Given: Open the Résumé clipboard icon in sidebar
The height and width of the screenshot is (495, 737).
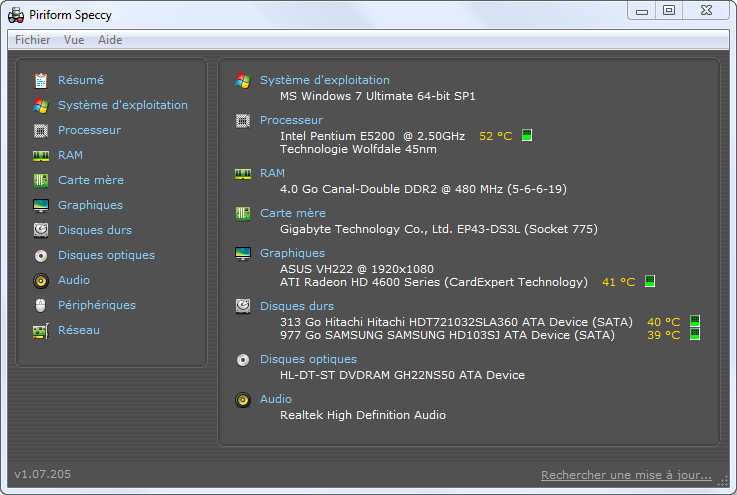Looking at the screenshot, I should click(41, 80).
